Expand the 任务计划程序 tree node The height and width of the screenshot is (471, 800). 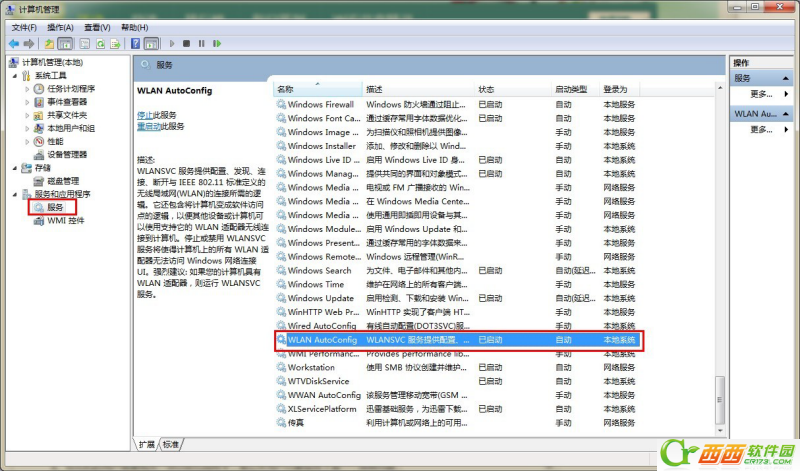(x=27, y=89)
